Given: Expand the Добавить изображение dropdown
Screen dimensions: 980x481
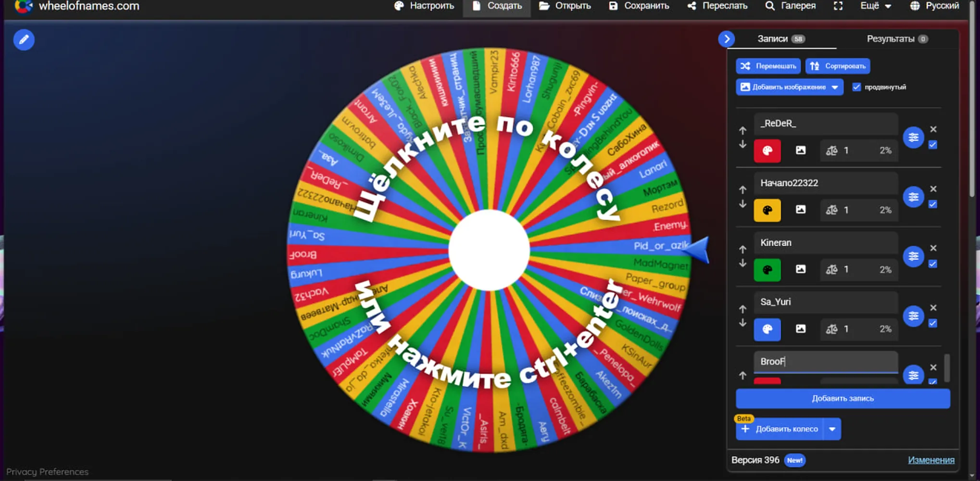Looking at the screenshot, I should coord(835,87).
